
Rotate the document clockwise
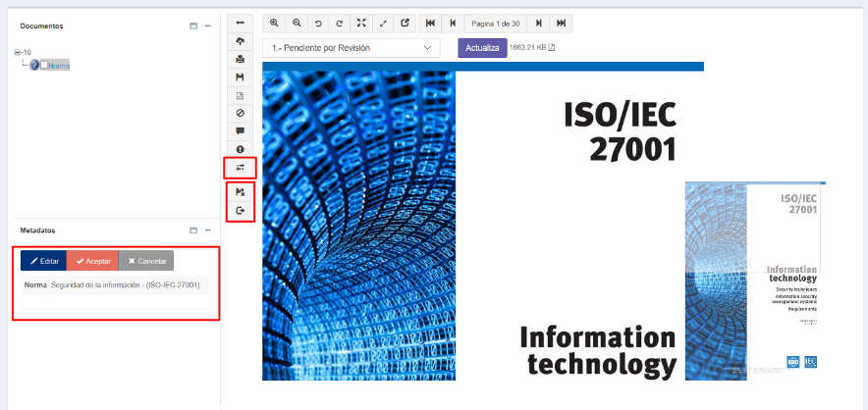point(339,23)
